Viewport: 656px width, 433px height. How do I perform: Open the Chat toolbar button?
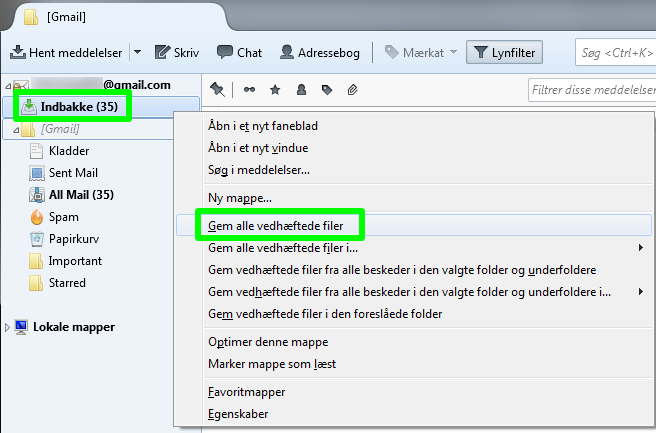(x=239, y=52)
